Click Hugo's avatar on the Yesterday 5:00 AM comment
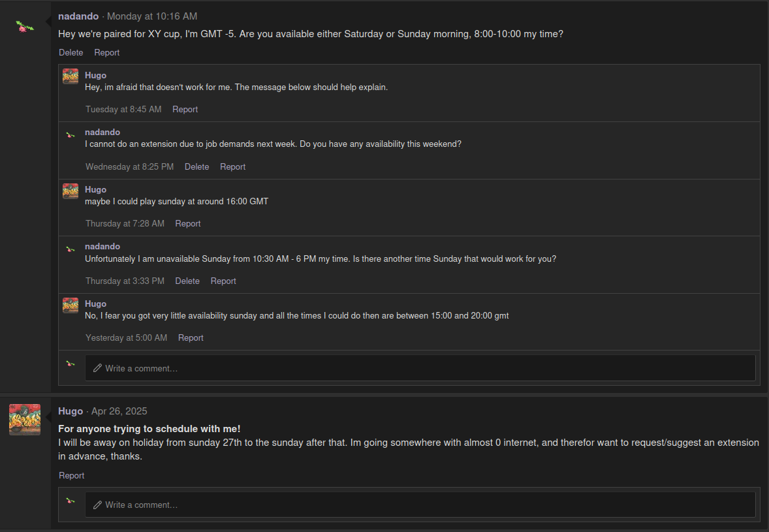 [71, 305]
